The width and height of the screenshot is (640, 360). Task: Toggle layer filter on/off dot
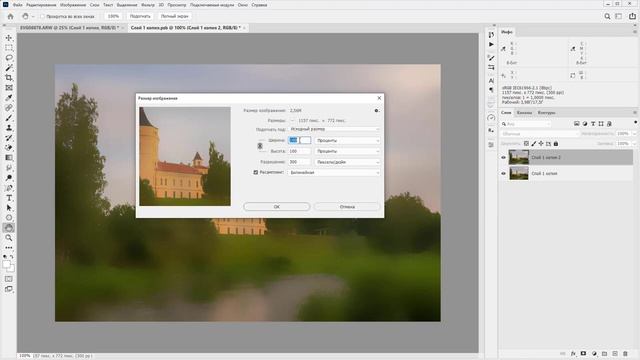[636, 122]
